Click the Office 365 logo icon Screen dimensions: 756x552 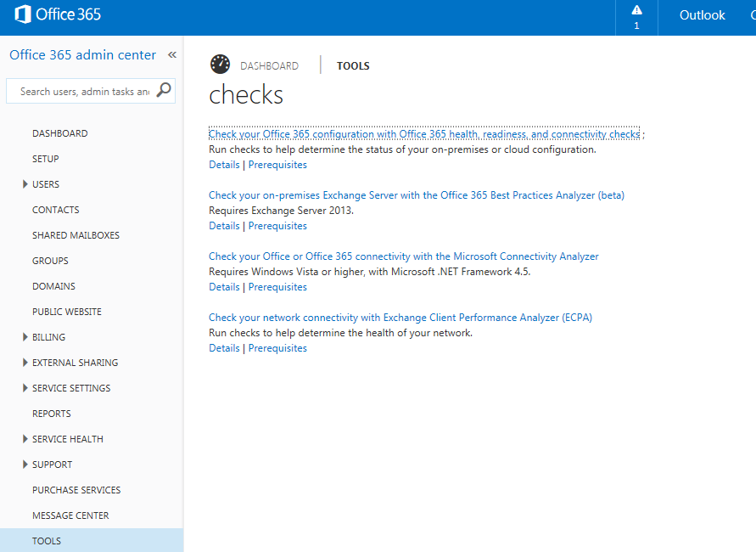pos(23,14)
